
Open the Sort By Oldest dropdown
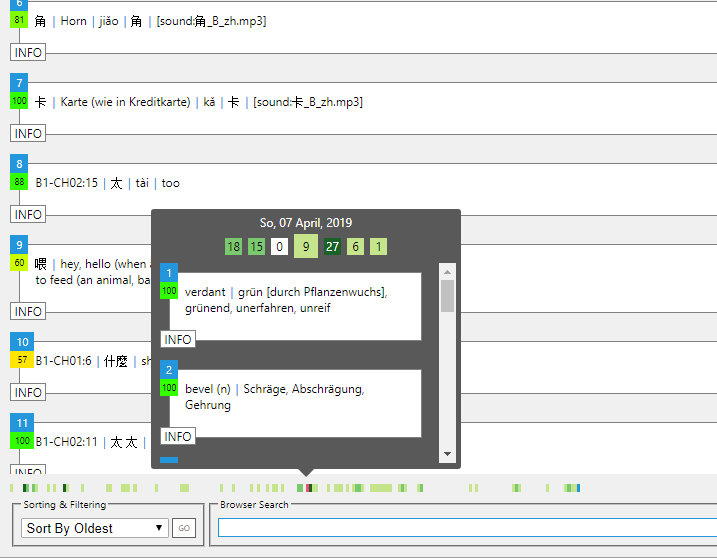(x=95, y=528)
